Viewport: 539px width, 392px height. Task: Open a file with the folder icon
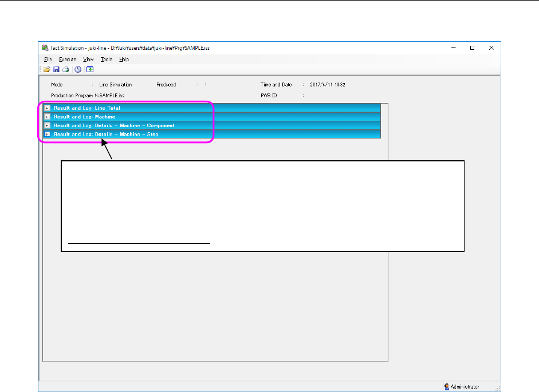pyautogui.click(x=47, y=69)
